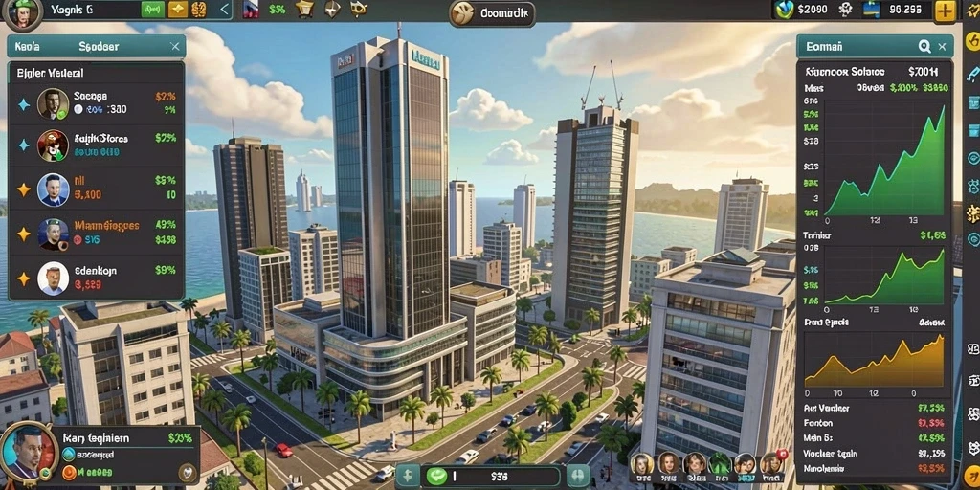Click right arrow button on bottom bar

click(575, 477)
